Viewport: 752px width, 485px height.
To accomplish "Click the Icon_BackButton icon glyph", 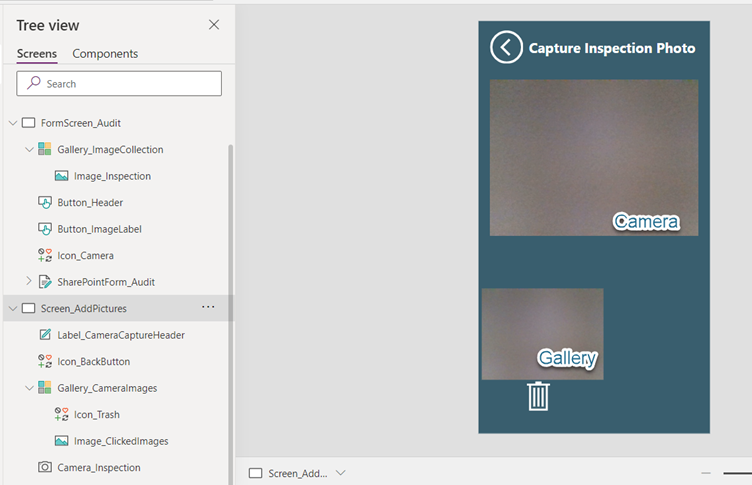I will [45, 361].
